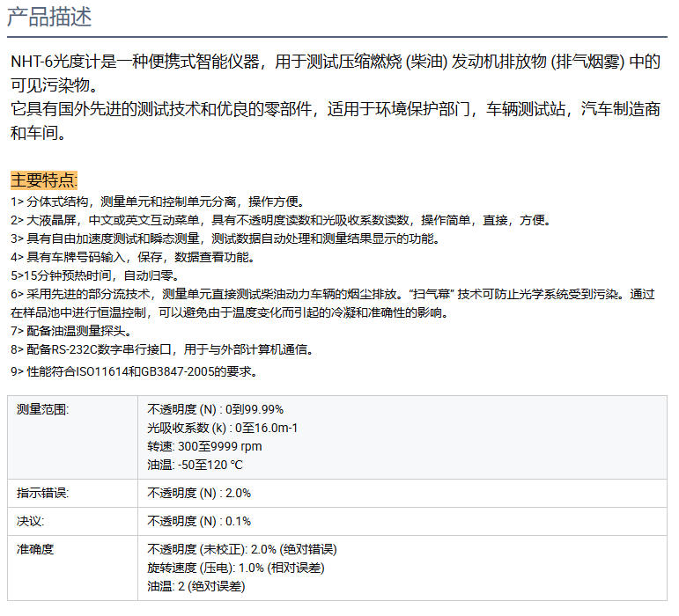This screenshot has width=679, height=616.
Task: Select feature 9 about ISO11614 compliance
Action: tap(134, 371)
